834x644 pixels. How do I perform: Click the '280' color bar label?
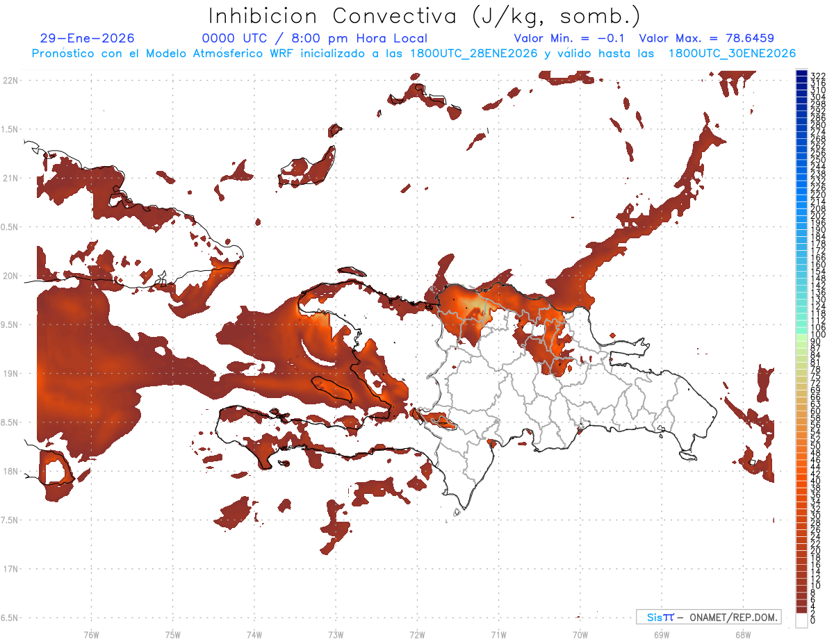(818, 125)
